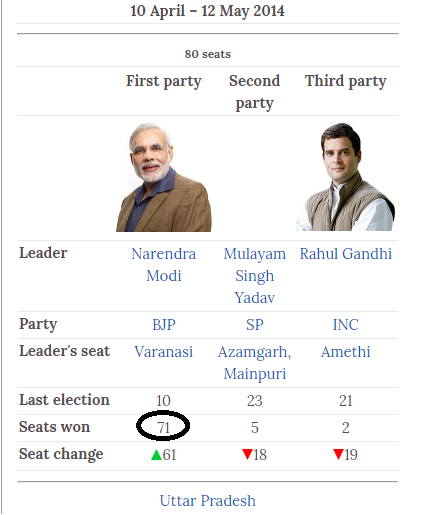Open the Azamgarh constituency link

[252, 352]
